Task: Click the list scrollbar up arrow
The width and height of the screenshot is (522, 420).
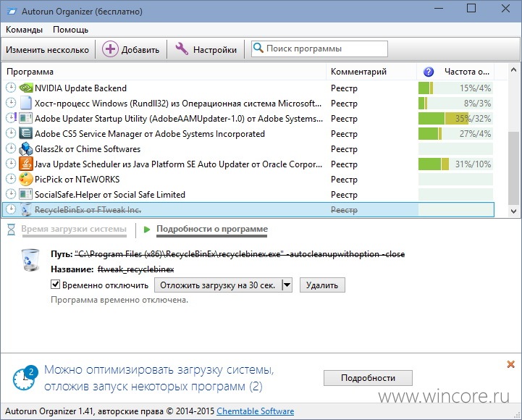Action: coord(513,70)
